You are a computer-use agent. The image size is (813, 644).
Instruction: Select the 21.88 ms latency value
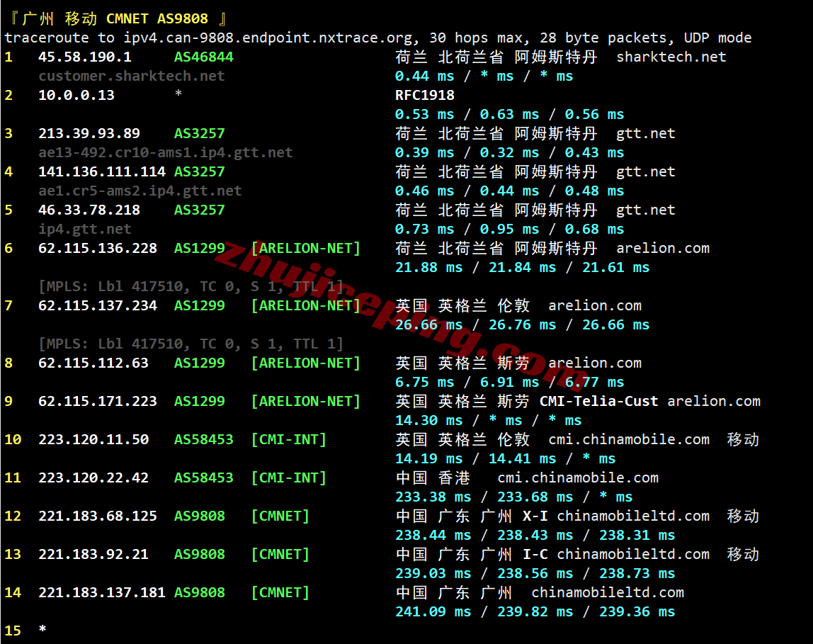(x=428, y=268)
